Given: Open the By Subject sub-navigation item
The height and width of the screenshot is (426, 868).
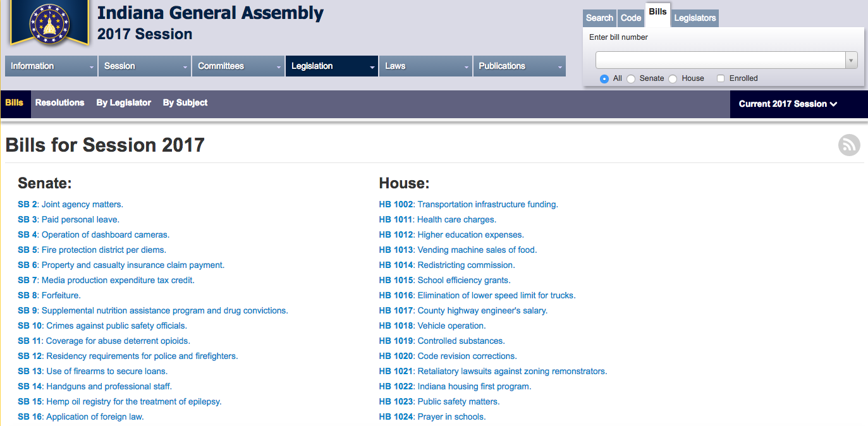Looking at the screenshot, I should [185, 103].
